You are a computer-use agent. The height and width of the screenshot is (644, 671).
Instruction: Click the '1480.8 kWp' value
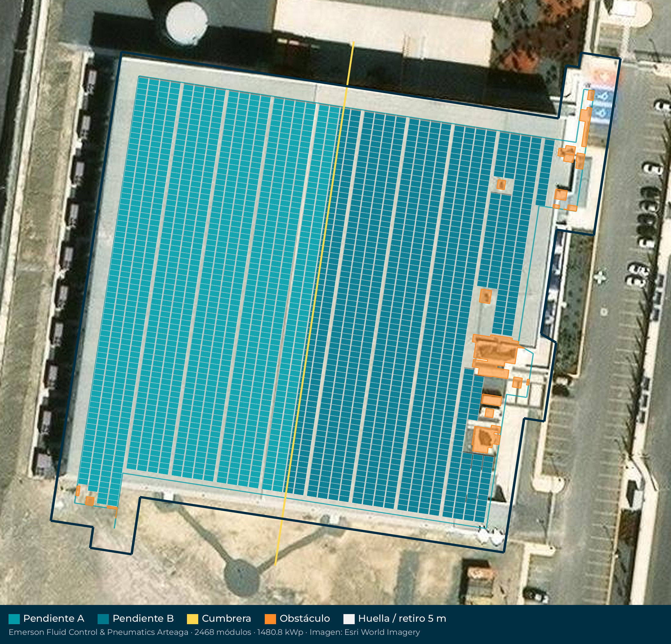[x=280, y=632]
